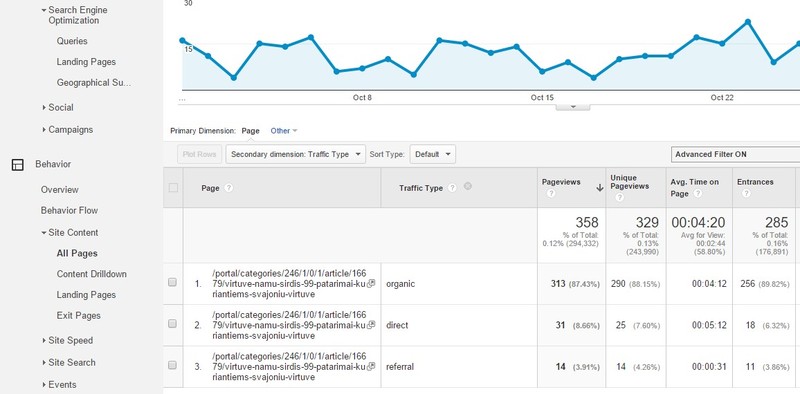Screen dimensions: 800x394
Task: Open the direct row page link icon
Action: pos(371,325)
